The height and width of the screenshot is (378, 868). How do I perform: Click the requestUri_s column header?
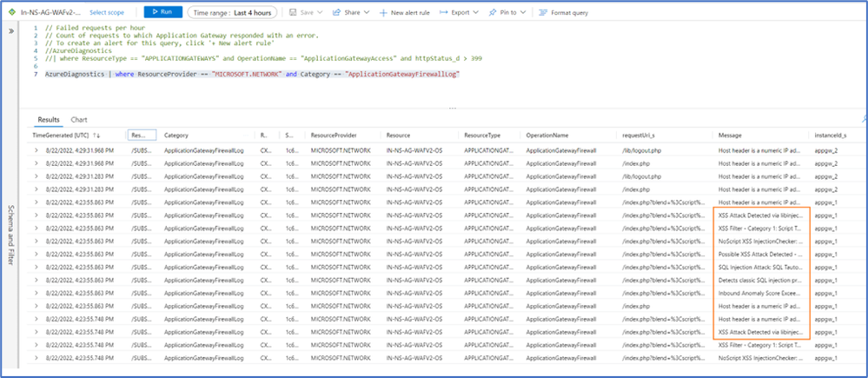click(x=639, y=135)
